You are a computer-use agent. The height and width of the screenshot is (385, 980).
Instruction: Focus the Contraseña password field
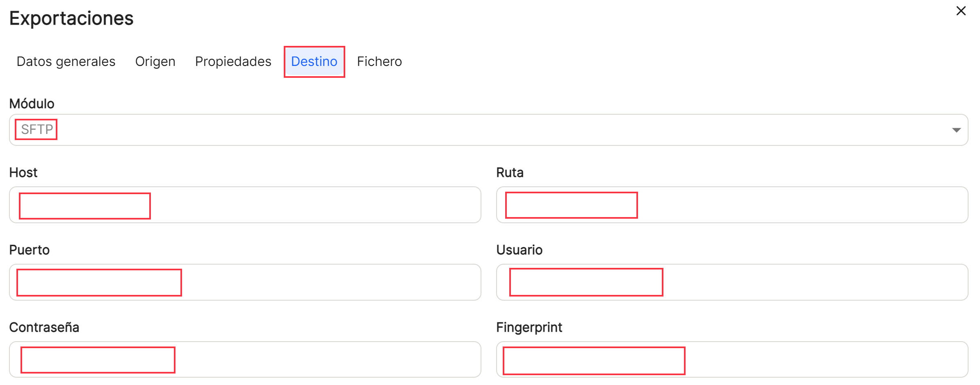[x=245, y=359]
